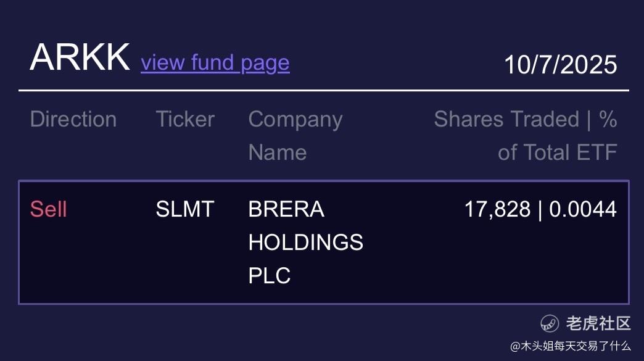Open the view fund page link
This screenshot has width=644, height=361.
[x=215, y=62]
